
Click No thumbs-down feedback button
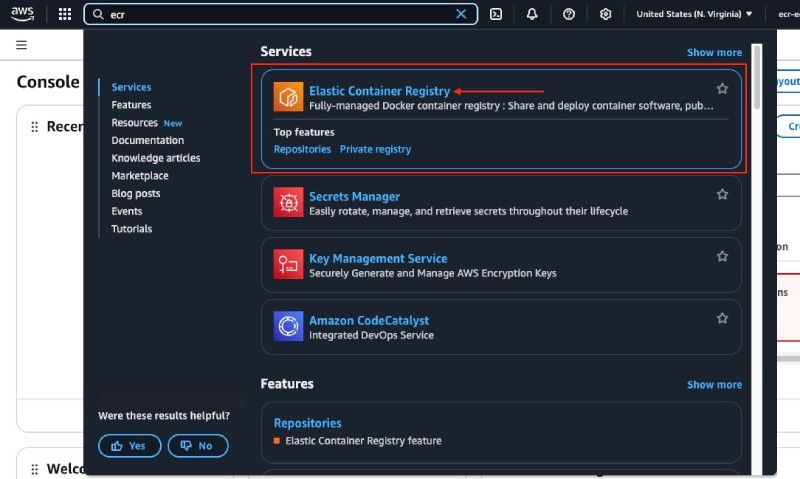[x=198, y=446]
